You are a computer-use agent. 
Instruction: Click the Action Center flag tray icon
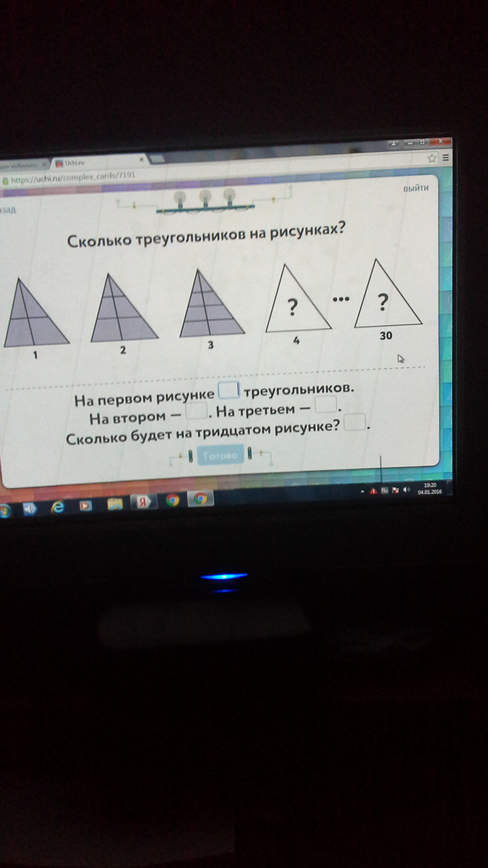[395, 490]
